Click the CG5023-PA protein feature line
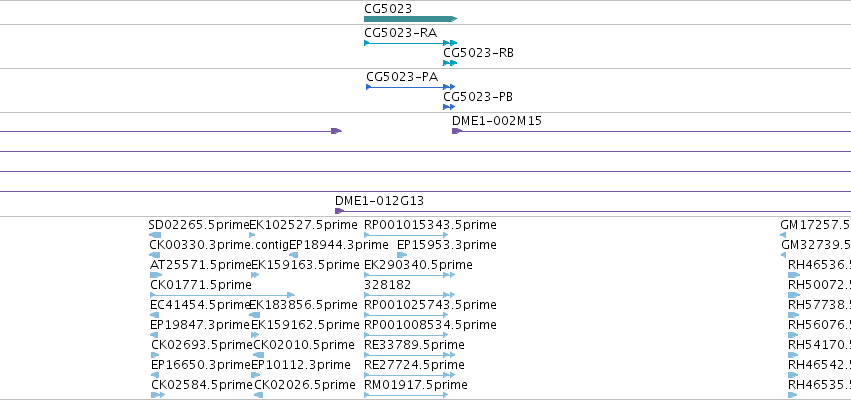 (410, 87)
